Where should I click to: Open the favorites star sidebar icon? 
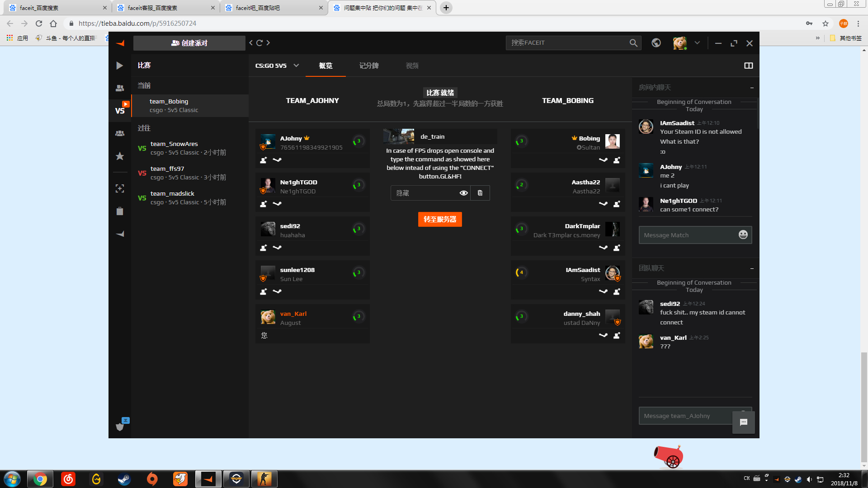point(120,156)
